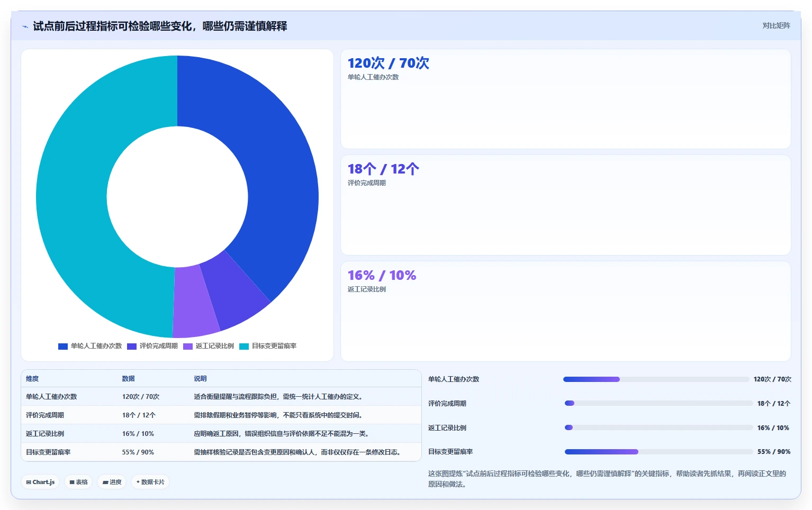Click table value 55% / 90%
Screen dimensions: 812x510
(138, 452)
